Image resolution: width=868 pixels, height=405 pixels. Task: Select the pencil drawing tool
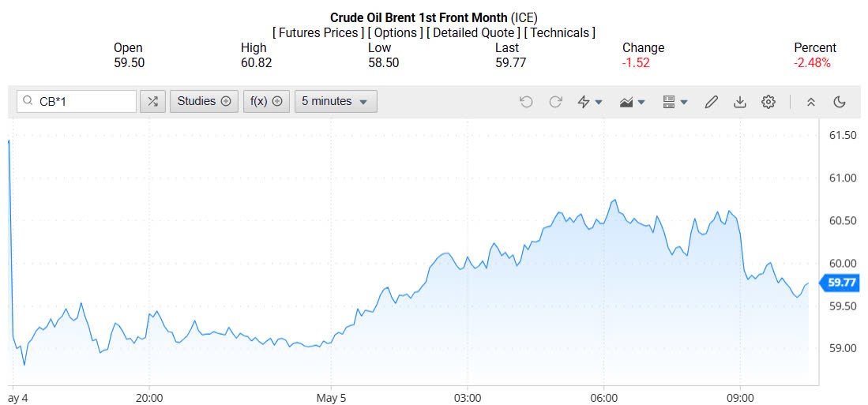712,102
